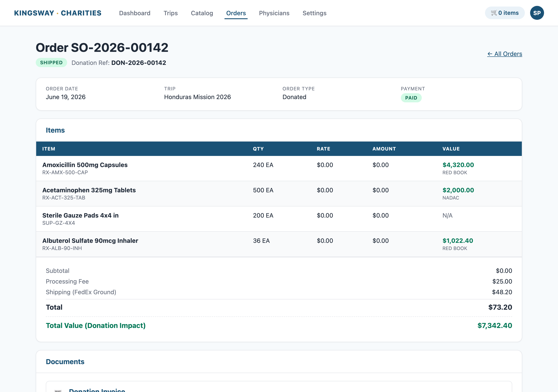
Task: Click the order date June 19, 2026
Action: pos(66,97)
